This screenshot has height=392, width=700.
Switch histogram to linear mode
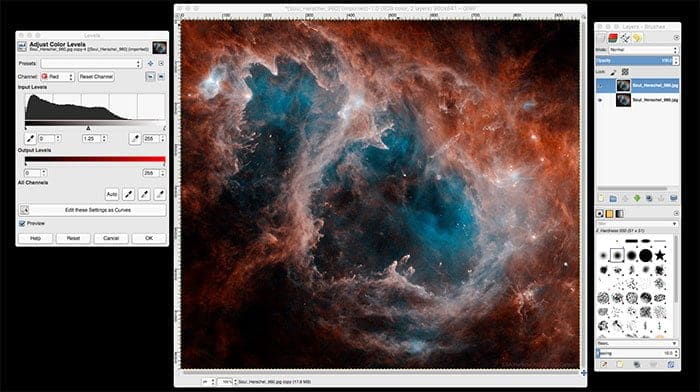[150, 77]
